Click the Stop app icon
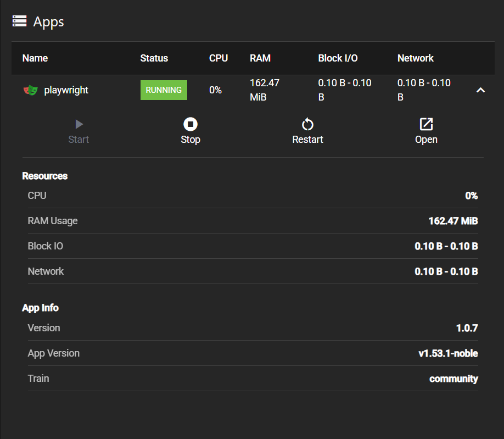Screen dimensions: 504x439 (191, 125)
